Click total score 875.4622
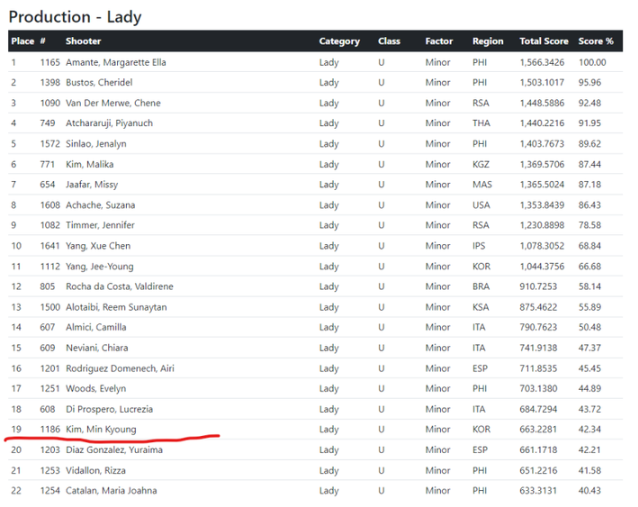Screen dimensions: 638x507 pos(538,307)
